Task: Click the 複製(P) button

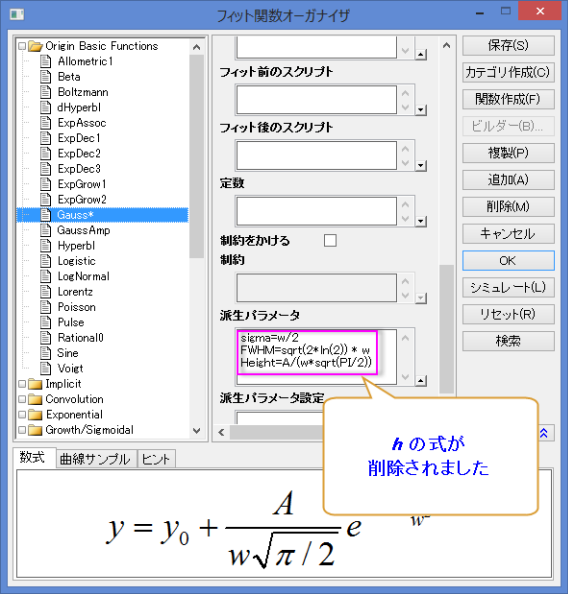Action: (x=508, y=153)
